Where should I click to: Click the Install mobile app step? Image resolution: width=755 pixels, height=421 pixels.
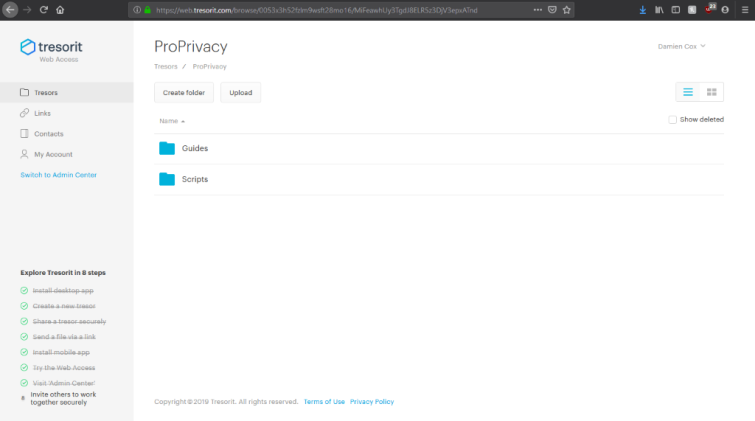[x=61, y=352]
